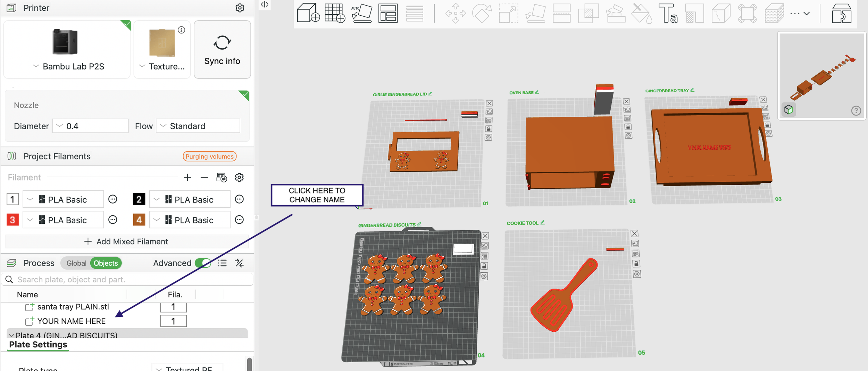
Task: Open filament settings gear icon
Action: coord(239,178)
